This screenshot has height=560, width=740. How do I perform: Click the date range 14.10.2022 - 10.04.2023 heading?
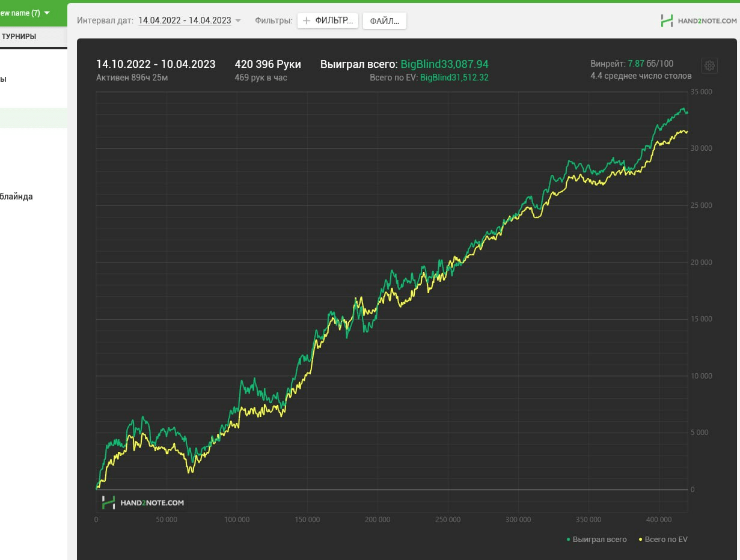click(x=156, y=64)
